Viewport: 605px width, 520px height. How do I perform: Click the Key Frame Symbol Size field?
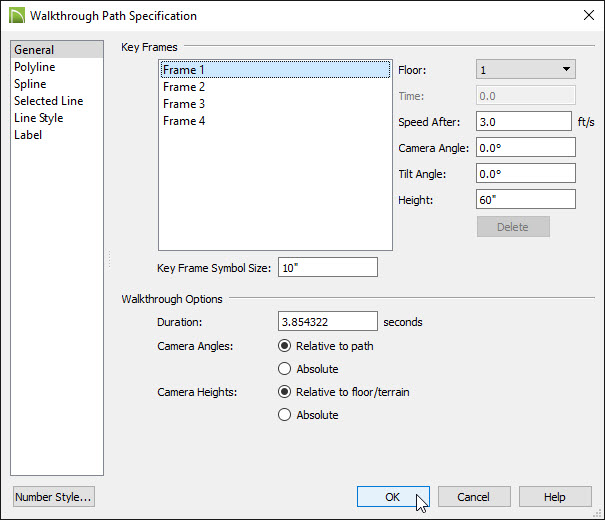pyautogui.click(x=328, y=267)
